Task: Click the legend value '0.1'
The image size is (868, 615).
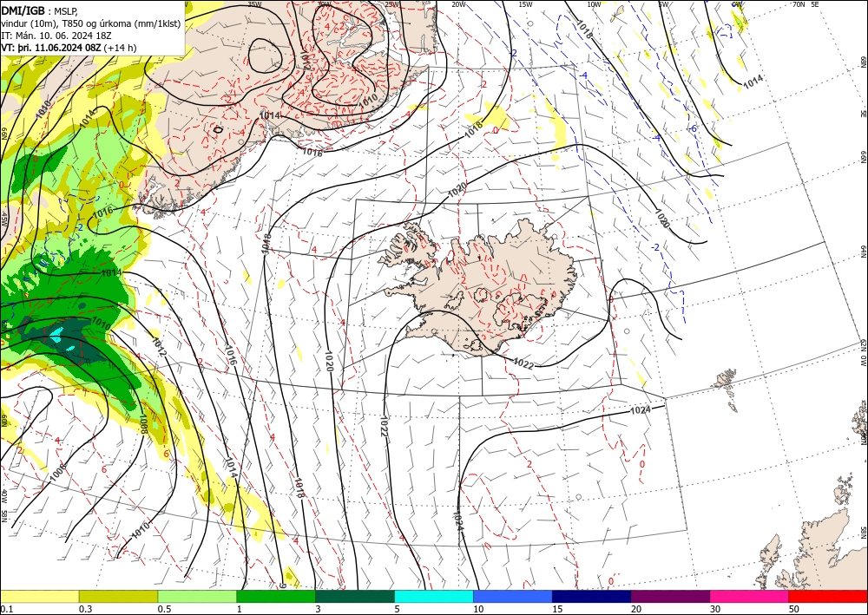Action: click(6, 609)
